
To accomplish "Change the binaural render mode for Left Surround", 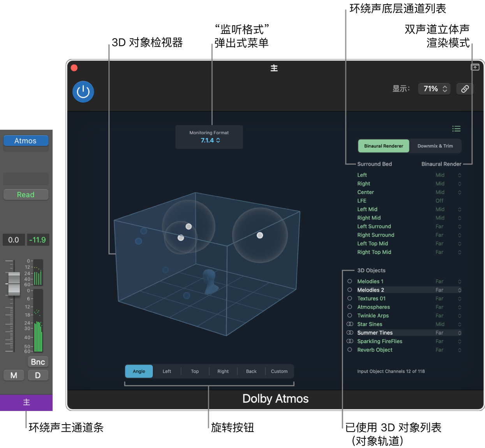I will coord(448,227).
